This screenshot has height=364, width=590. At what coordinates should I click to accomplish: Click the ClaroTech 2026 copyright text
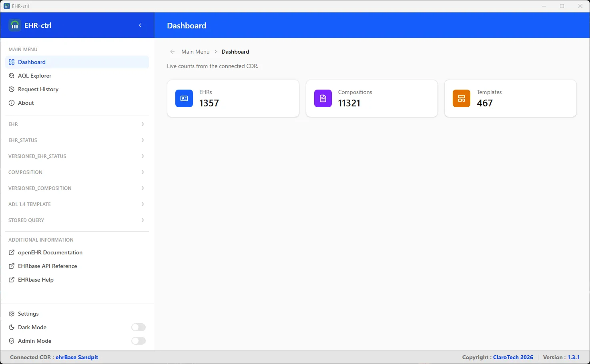[x=513, y=357]
